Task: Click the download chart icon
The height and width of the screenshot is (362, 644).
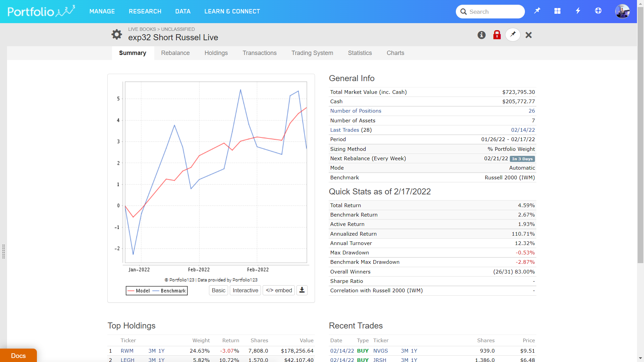Action: click(x=302, y=290)
